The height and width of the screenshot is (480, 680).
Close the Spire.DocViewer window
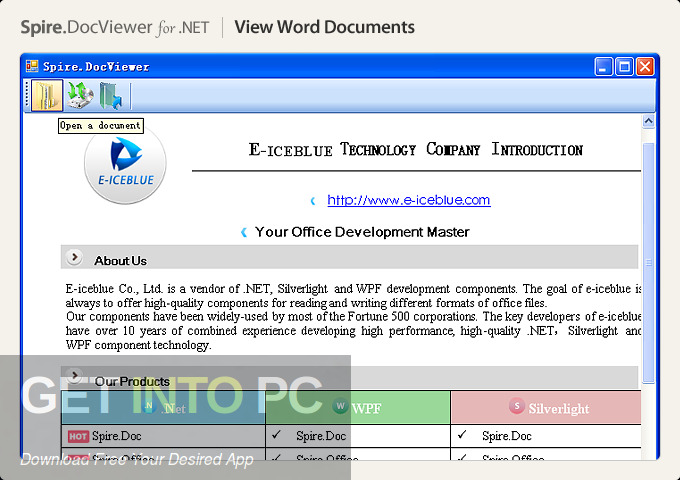pos(645,67)
